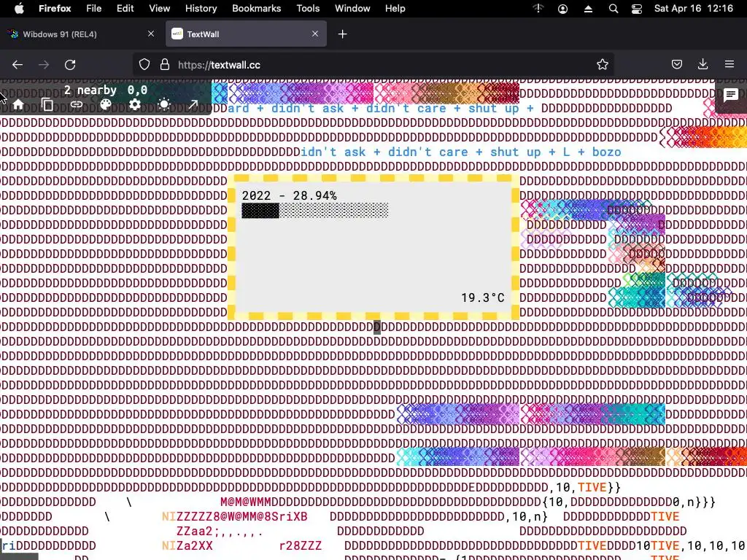Open the chat speech bubble button
Screen dimensions: 747x560
[x=730, y=96]
